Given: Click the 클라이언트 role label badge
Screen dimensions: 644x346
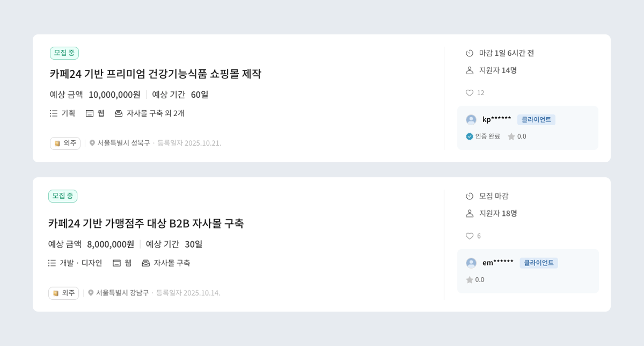Looking at the screenshot, I should tap(537, 119).
